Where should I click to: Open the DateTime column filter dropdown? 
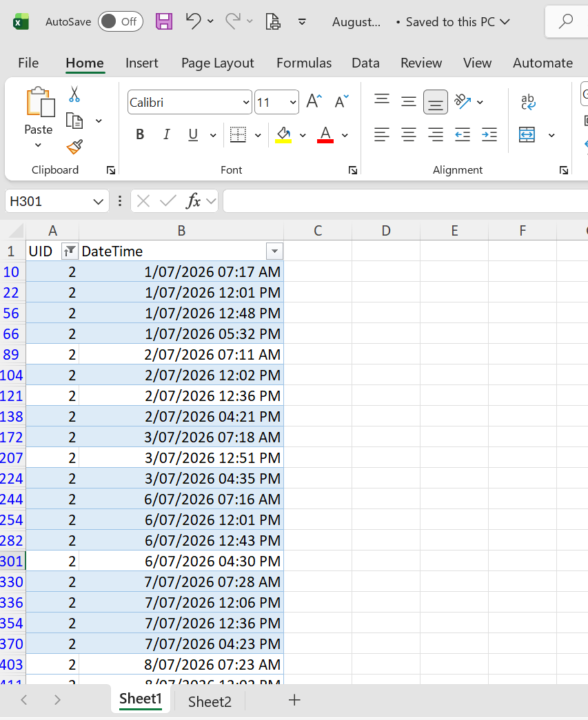coord(274,251)
